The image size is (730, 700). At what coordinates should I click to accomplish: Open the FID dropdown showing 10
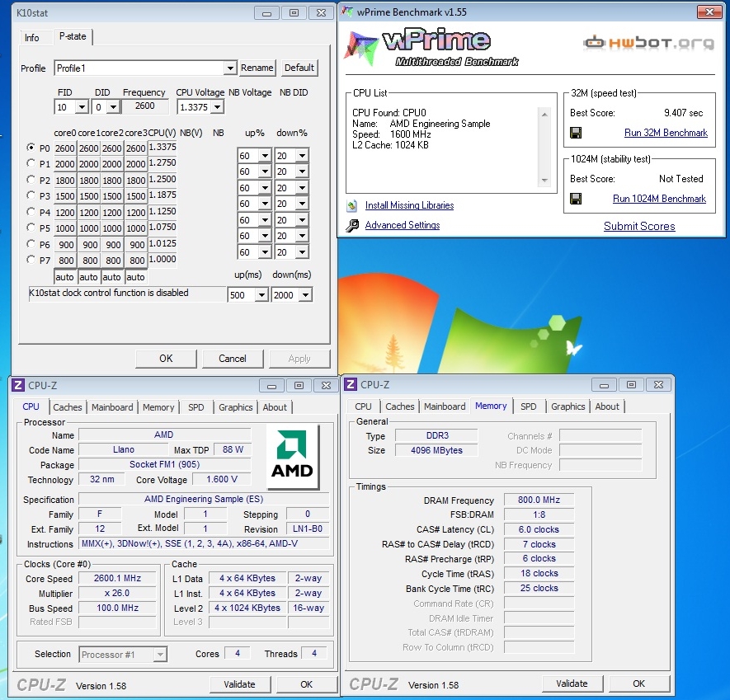point(82,107)
